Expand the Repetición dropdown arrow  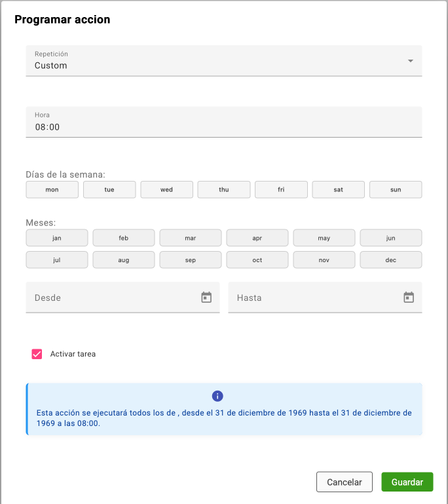[411, 61]
